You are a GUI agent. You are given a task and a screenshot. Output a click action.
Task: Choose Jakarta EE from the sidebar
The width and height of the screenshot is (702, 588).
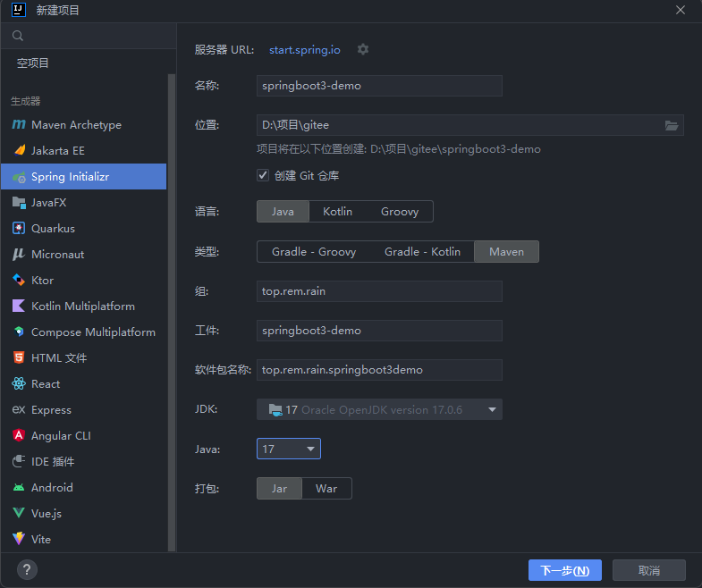coord(58,151)
